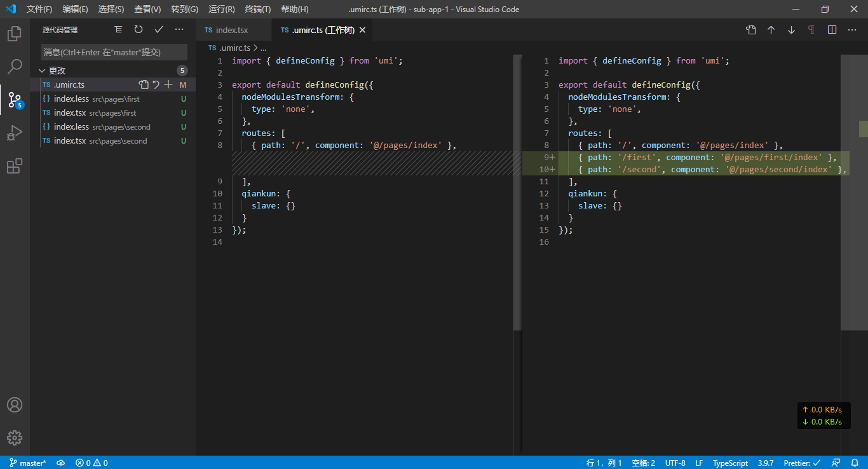Open file icon on .umirc.ts row
The image size is (868, 469).
pos(144,85)
